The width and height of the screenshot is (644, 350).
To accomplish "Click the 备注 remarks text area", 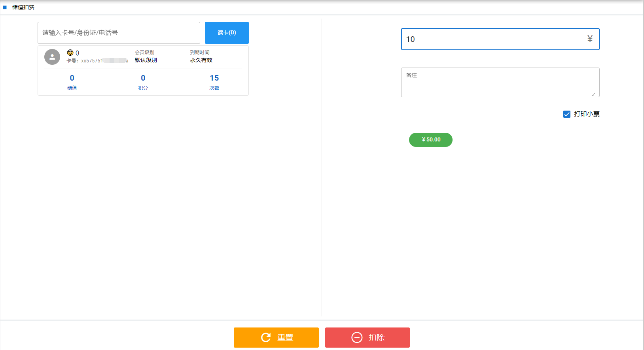I will (500, 82).
